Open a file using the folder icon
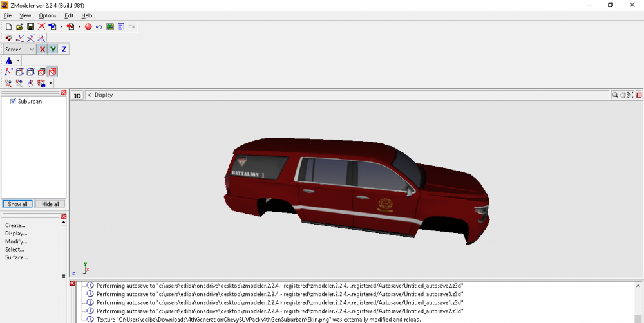Screen dimensions: 644x323 tap(19, 26)
